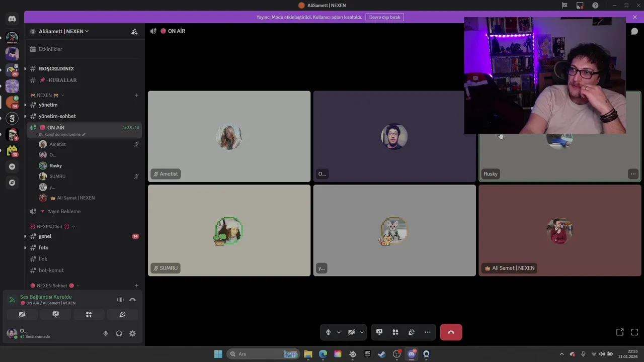Image resolution: width=644 pixels, height=362 pixels.
Task: Focus the Ali Samet | NEXEN video tile
Action: point(560,230)
